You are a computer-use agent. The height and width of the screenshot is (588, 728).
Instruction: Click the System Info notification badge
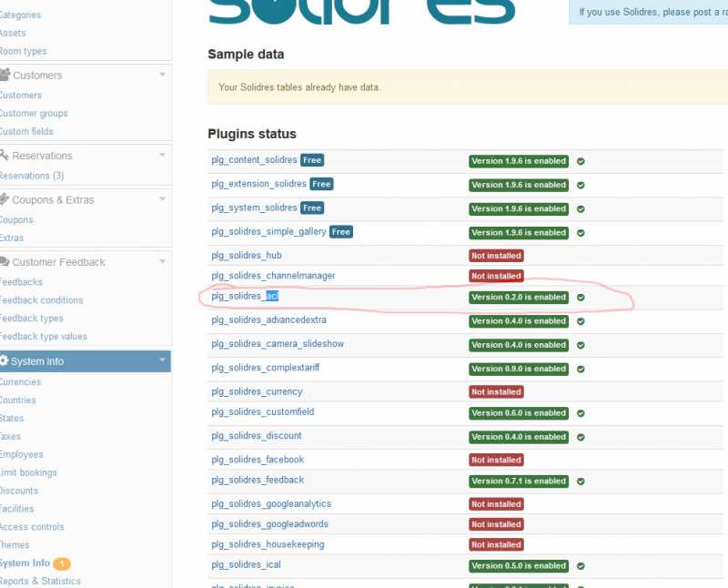pyautogui.click(x=62, y=563)
